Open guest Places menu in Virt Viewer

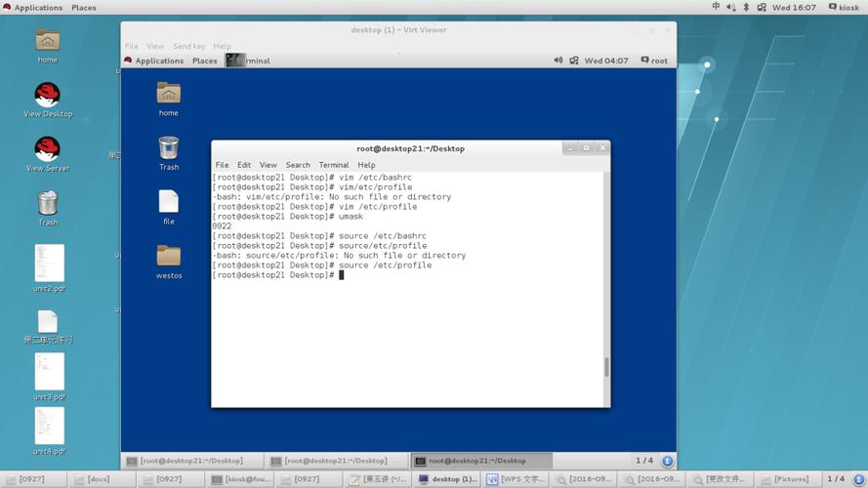204,61
